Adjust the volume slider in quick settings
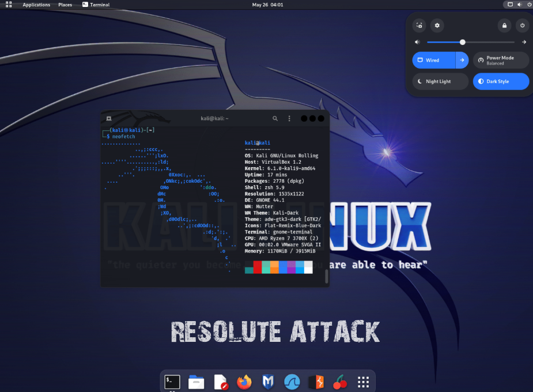This screenshot has height=392, width=533. click(470, 42)
